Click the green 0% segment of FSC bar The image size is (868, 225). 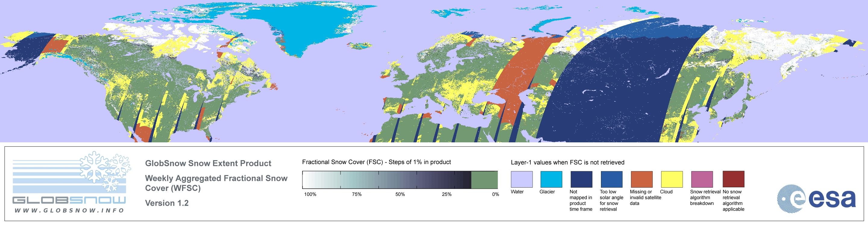485,180
